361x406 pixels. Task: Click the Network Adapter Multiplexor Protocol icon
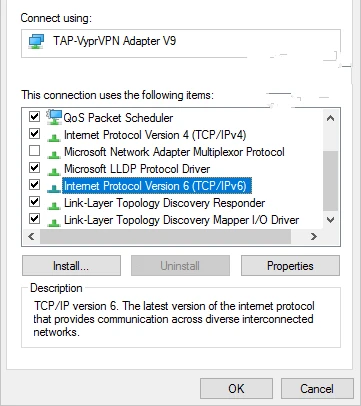[x=54, y=154]
